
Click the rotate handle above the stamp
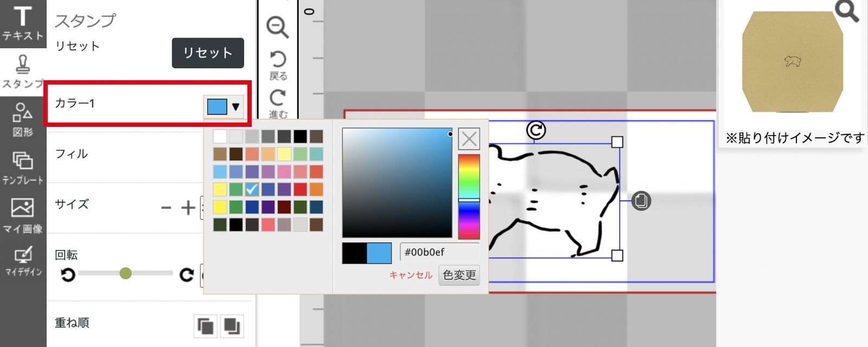point(536,130)
